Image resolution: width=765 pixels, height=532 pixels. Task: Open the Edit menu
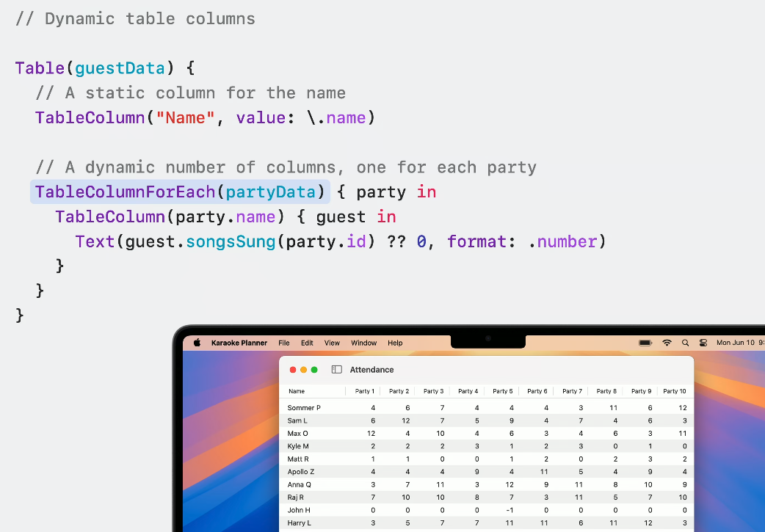(x=307, y=343)
